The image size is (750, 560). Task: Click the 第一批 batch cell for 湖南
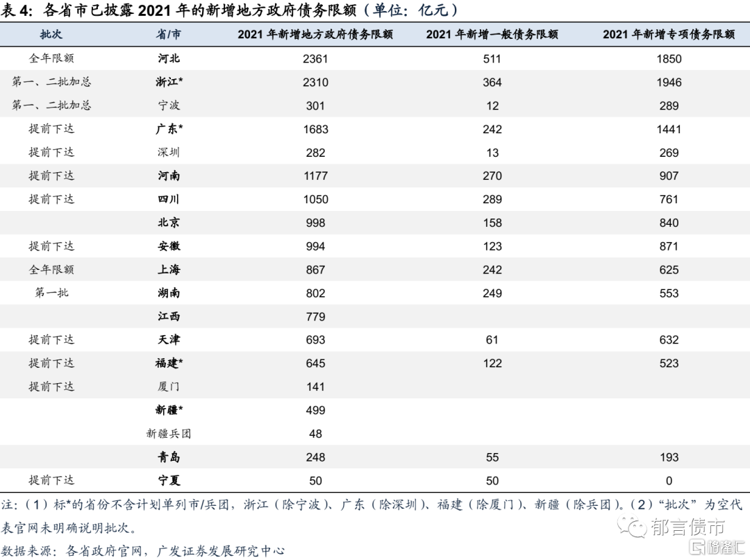(x=51, y=293)
